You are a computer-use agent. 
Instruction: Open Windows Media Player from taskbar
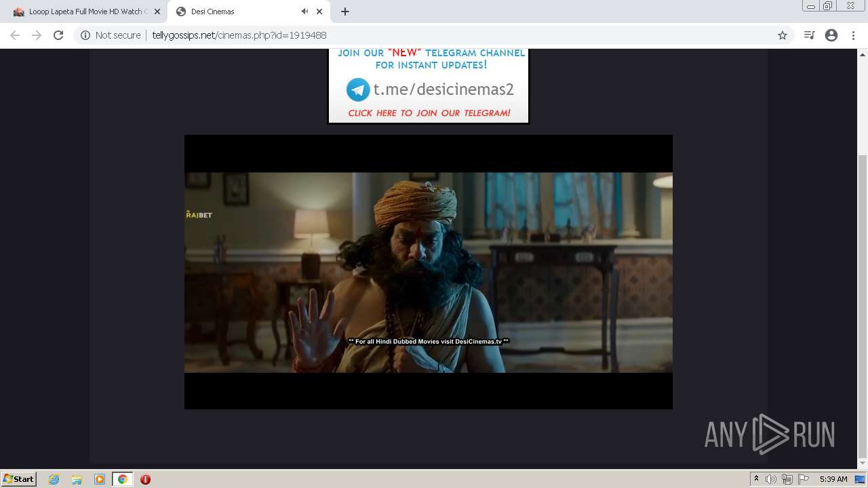(x=100, y=479)
